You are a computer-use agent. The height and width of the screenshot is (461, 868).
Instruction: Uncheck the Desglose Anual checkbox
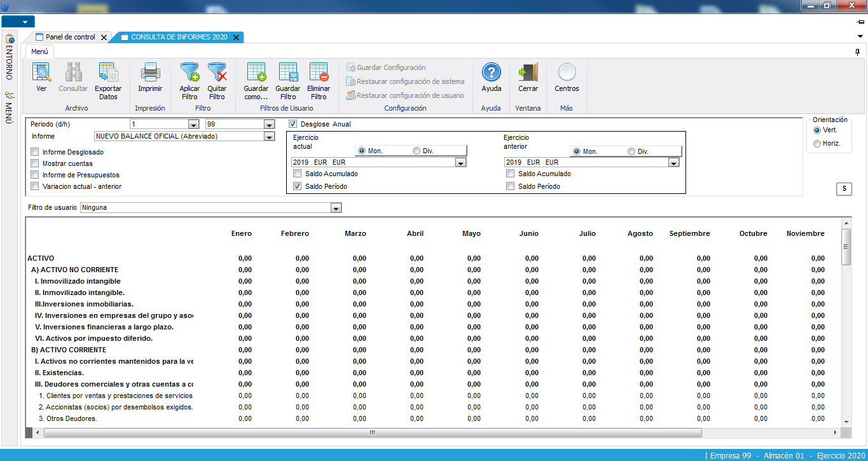[x=293, y=124]
